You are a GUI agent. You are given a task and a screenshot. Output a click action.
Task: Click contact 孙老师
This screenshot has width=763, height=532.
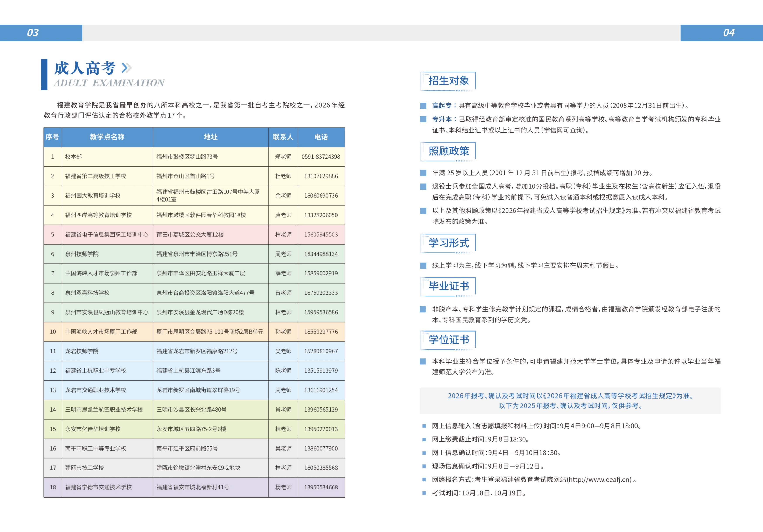(283, 332)
